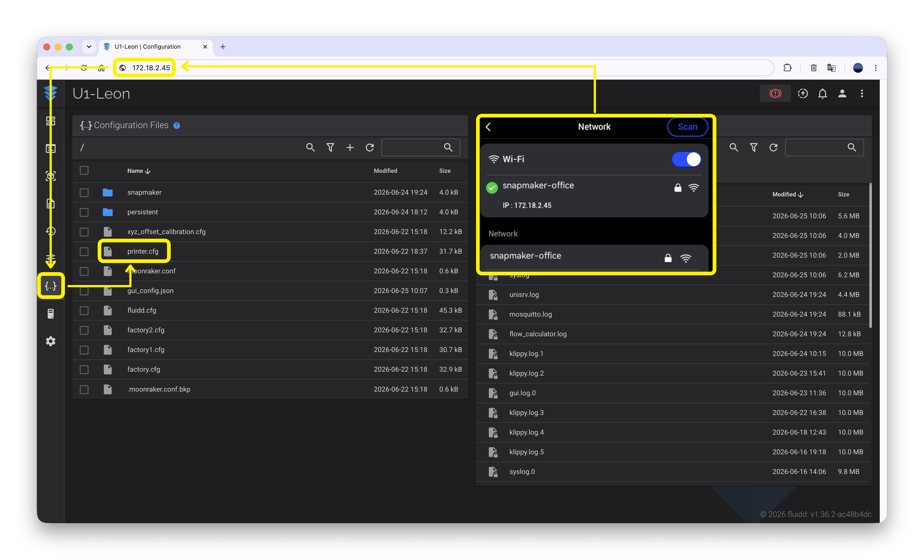Open the unisrv.log file
Screen dimensions: 924x560
pos(524,295)
